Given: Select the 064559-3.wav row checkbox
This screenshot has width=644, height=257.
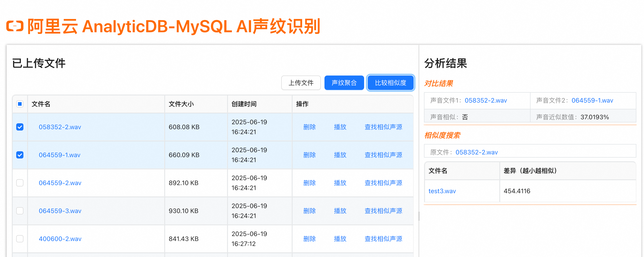Looking at the screenshot, I should click(20, 211).
